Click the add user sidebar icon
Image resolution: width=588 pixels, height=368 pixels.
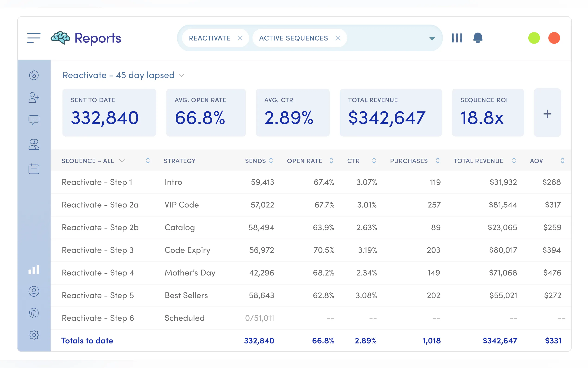(x=34, y=98)
